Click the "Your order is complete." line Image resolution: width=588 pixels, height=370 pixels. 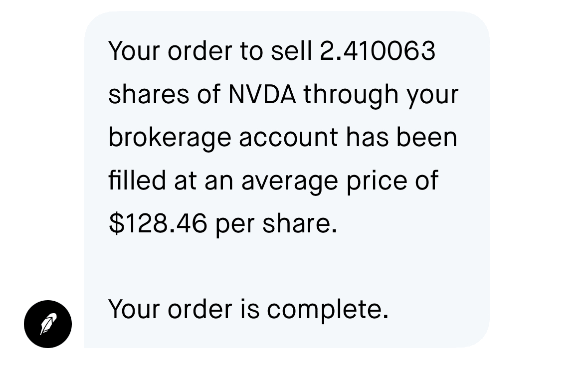point(248,309)
